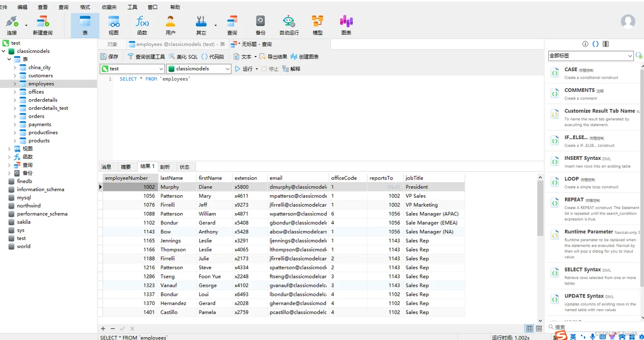Viewport: 644px width, 340px height.
Task: Open the 模型 model toolbar icon
Action: (x=317, y=25)
